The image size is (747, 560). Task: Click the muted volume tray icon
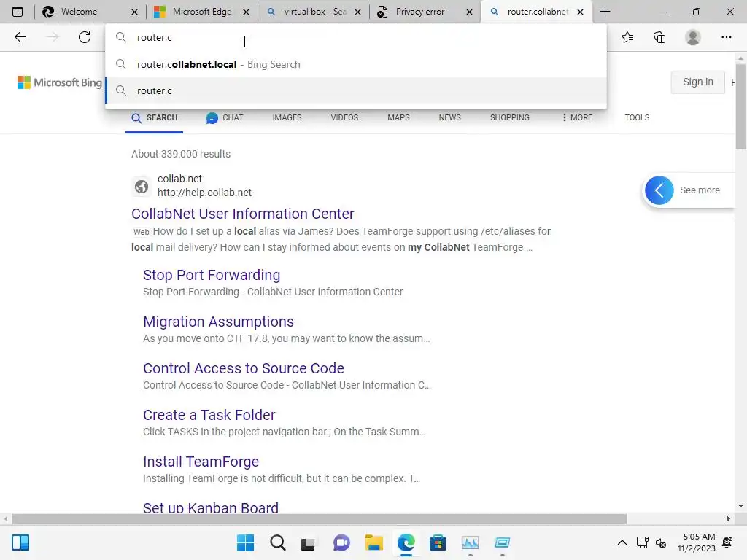[x=661, y=542]
